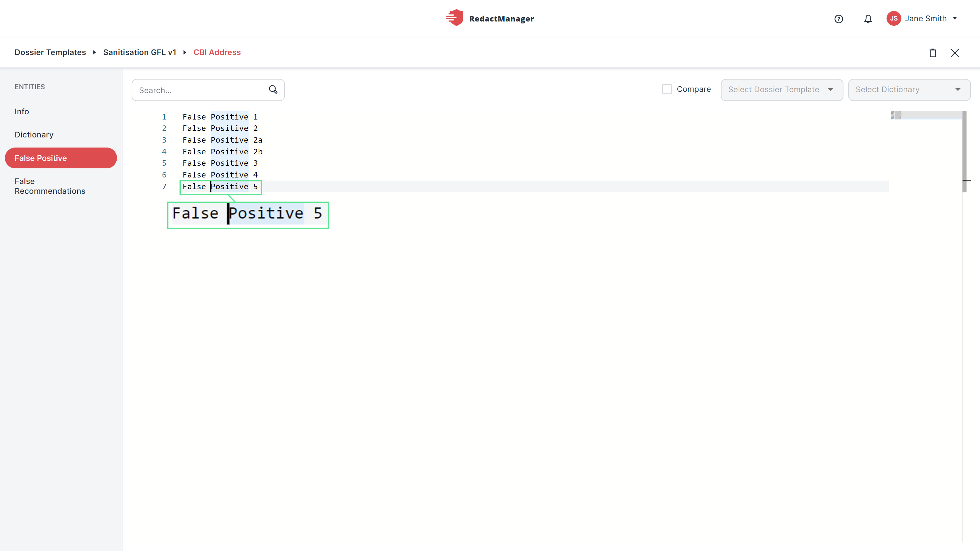Delete entity with the trash icon
The height and width of the screenshot is (551, 980).
932,53
